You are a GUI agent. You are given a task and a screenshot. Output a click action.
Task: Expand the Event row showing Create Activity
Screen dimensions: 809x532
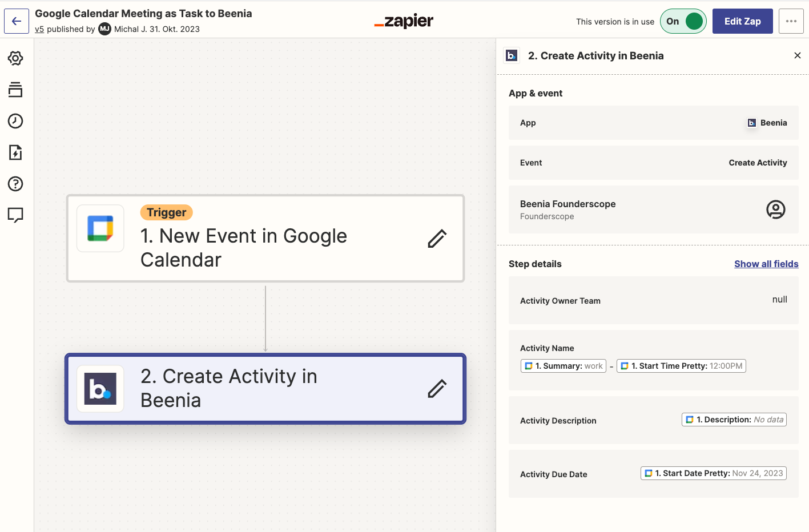(653, 163)
